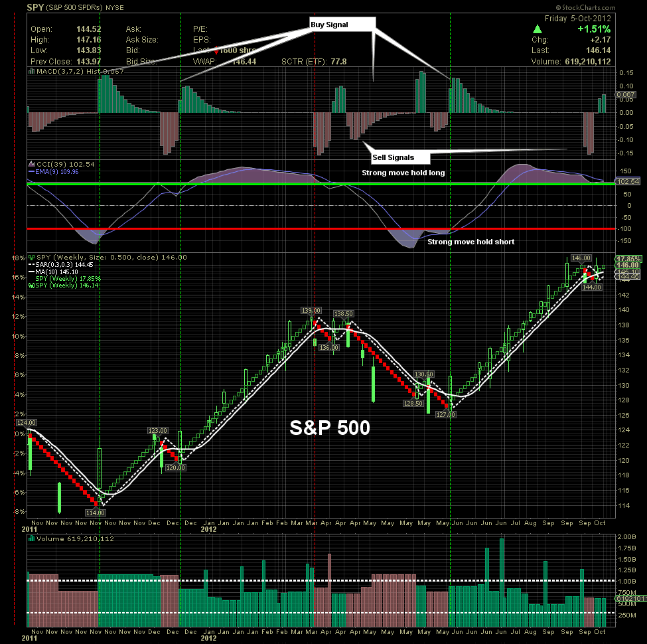Click the 'SCTR (ETF): 77.8' reading
Image resolution: width=647 pixels, height=644 pixels.
point(314,62)
